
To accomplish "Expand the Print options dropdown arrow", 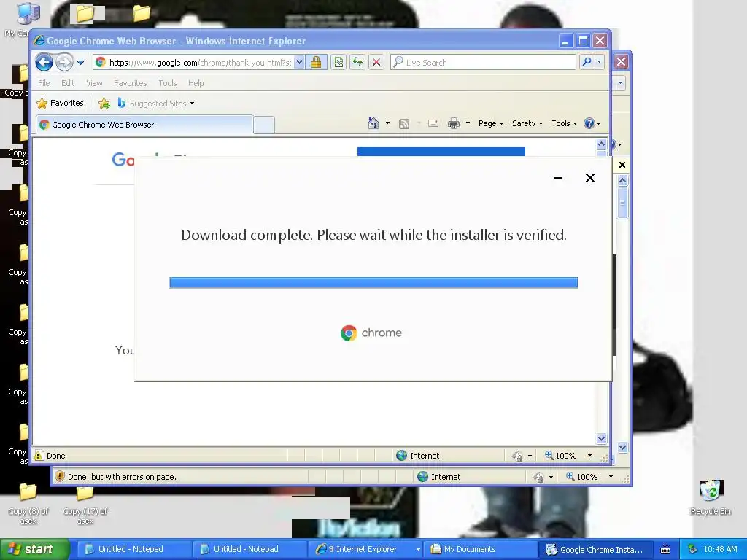I will click(468, 123).
